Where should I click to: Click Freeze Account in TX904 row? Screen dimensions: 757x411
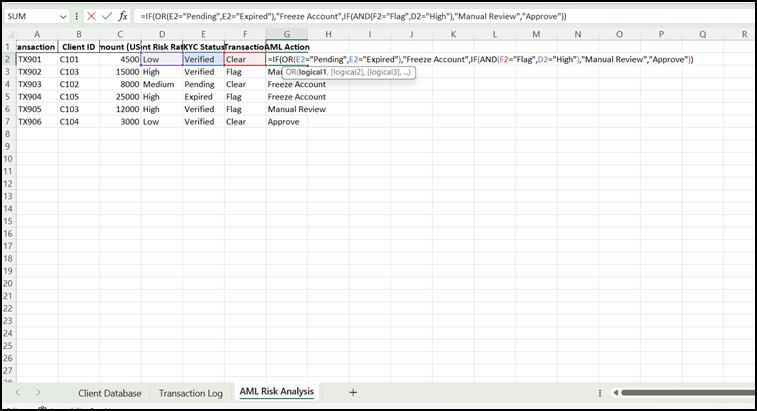tap(287, 97)
